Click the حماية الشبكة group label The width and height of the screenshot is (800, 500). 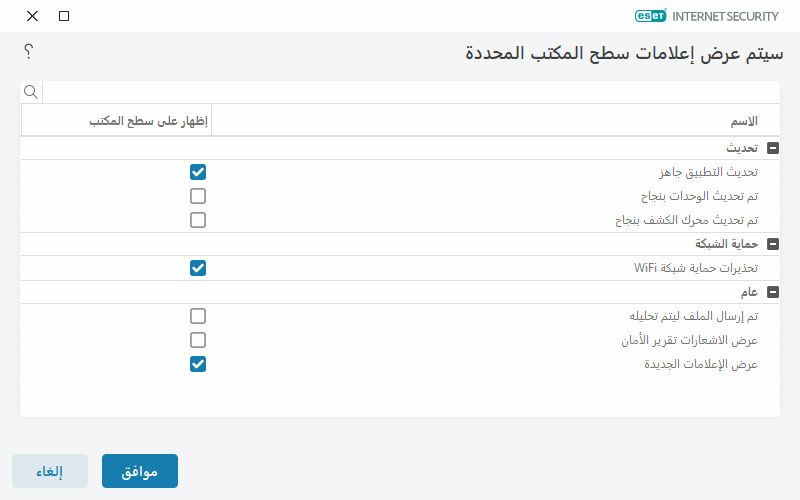(x=727, y=244)
